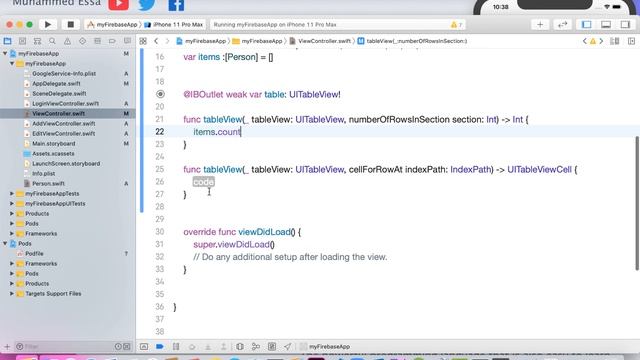Open LoginViewController.swift in navigator

65,104
